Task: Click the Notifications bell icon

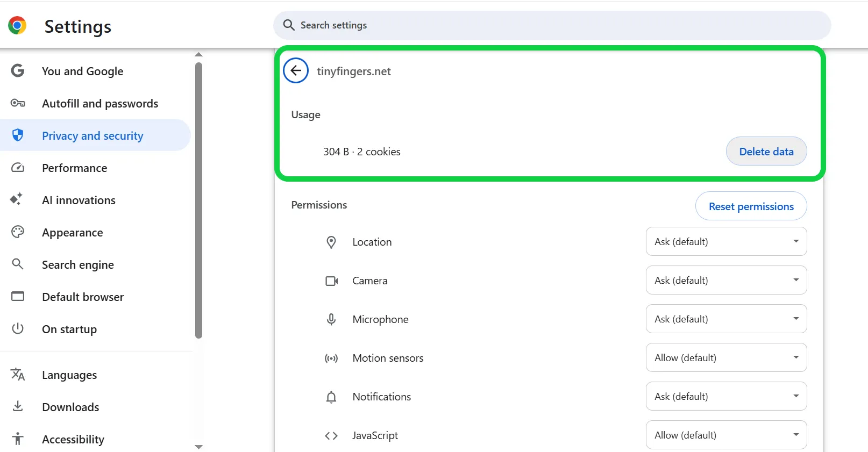Action: (331, 397)
